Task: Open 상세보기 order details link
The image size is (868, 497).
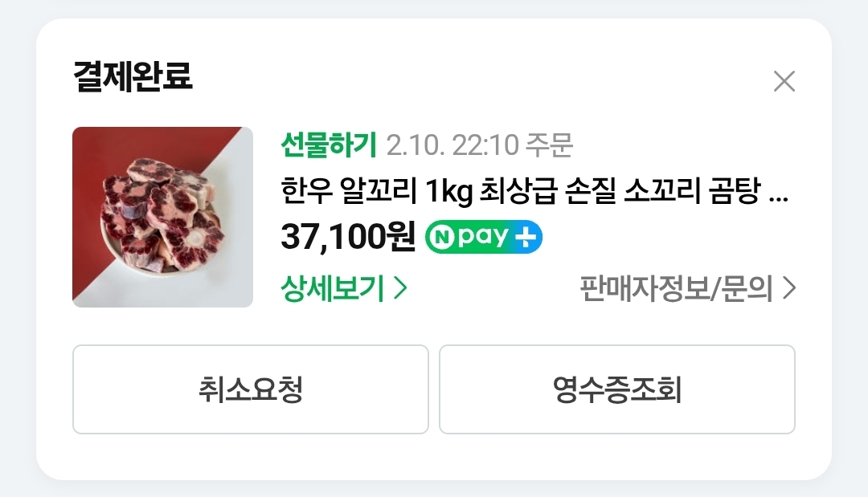Action: (344, 287)
